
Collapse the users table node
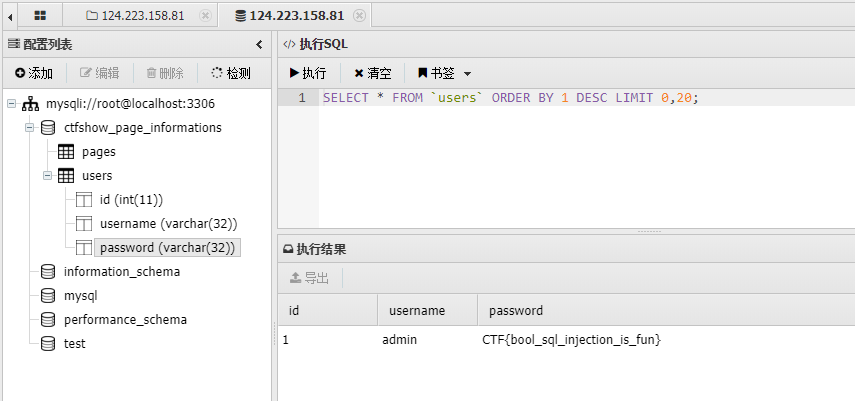point(47,176)
